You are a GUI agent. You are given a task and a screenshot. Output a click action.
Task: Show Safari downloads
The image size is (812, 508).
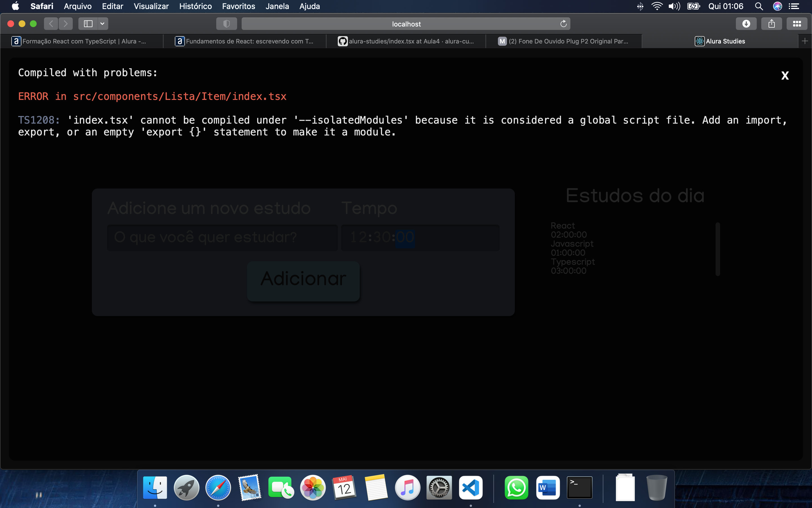(746, 23)
